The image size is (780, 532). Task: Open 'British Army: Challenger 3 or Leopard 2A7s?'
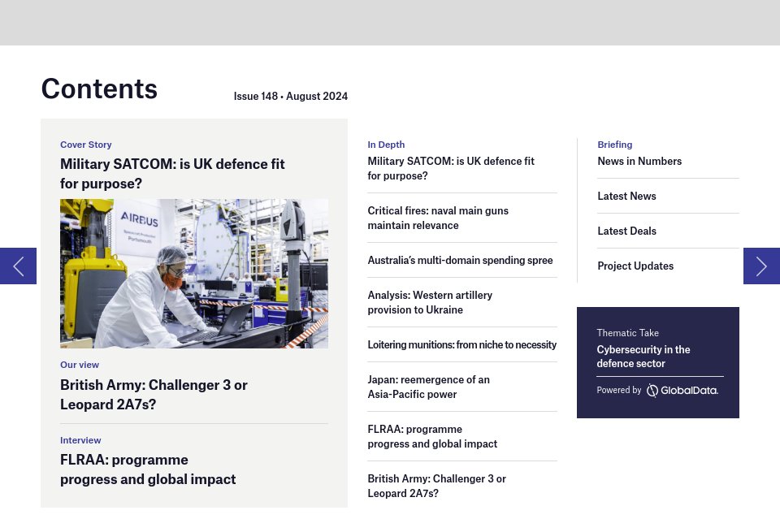click(436, 486)
